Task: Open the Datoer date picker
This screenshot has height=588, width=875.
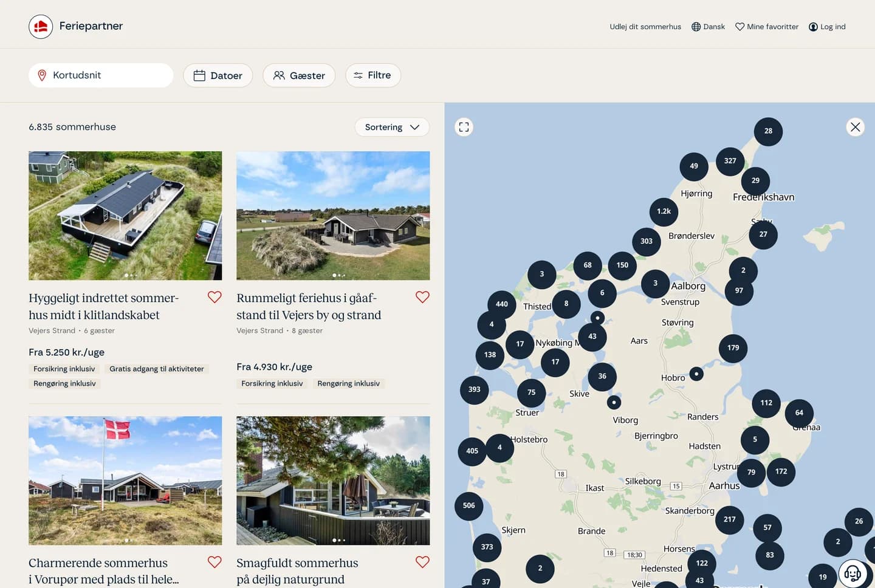Action: coord(218,75)
